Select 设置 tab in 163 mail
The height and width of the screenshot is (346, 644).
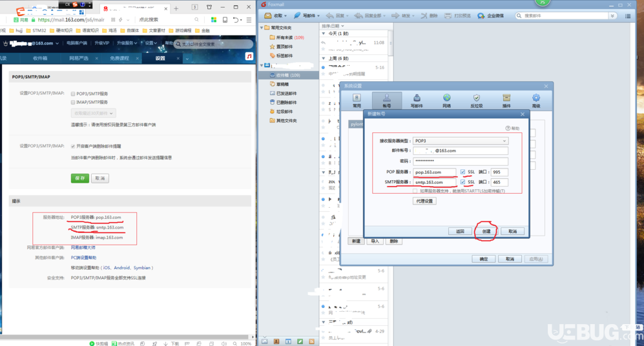point(160,58)
